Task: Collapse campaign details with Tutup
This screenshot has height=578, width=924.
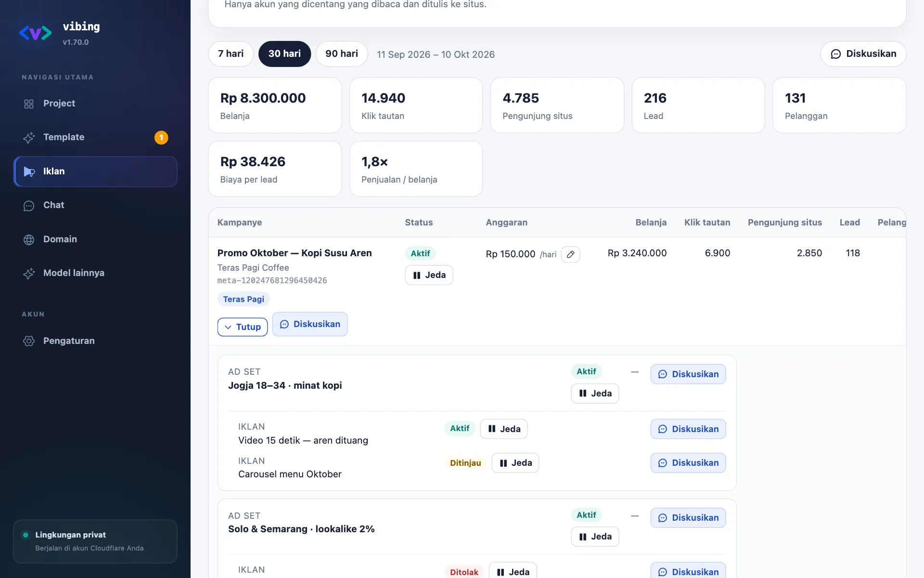Action: [243, 327]
